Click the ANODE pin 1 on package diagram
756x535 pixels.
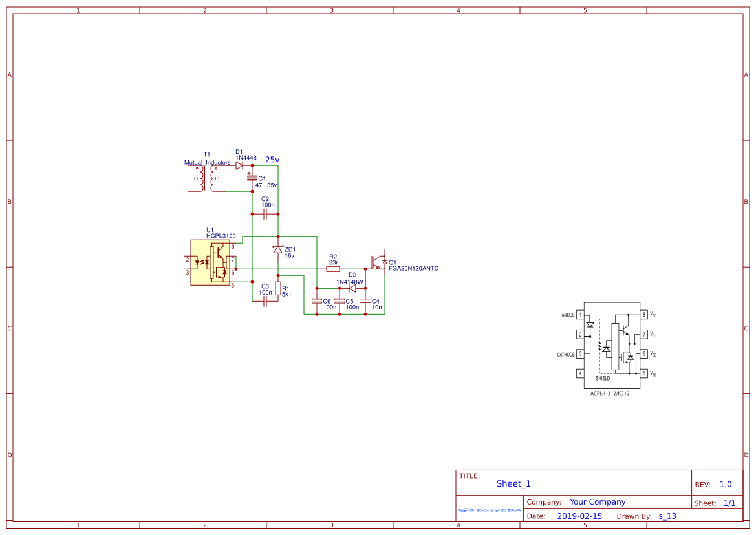click(x=580, y=315)
